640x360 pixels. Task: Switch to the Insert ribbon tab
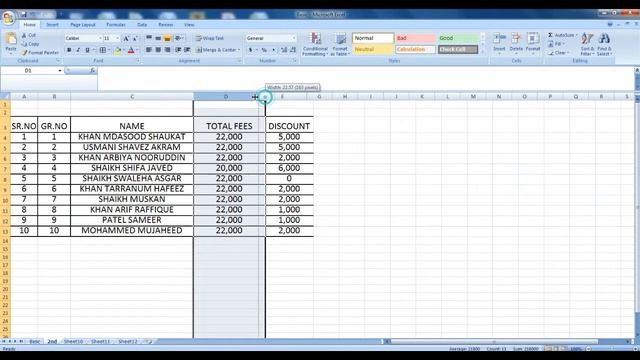(x=52, y=25)
